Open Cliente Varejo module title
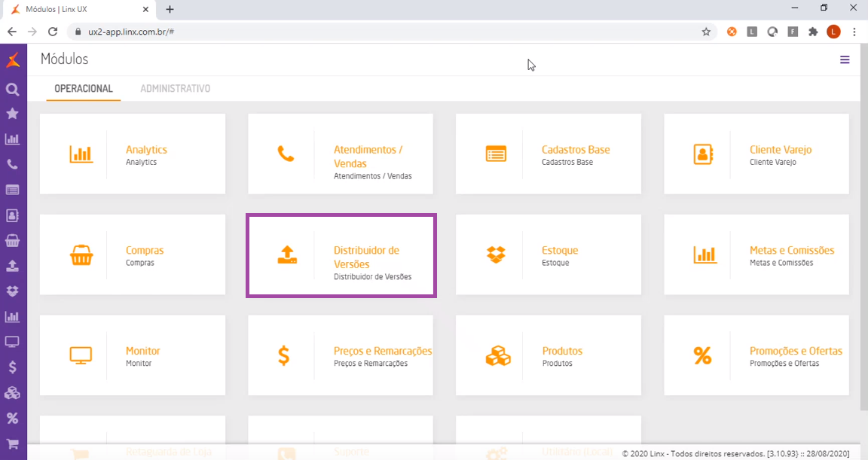 781,150
